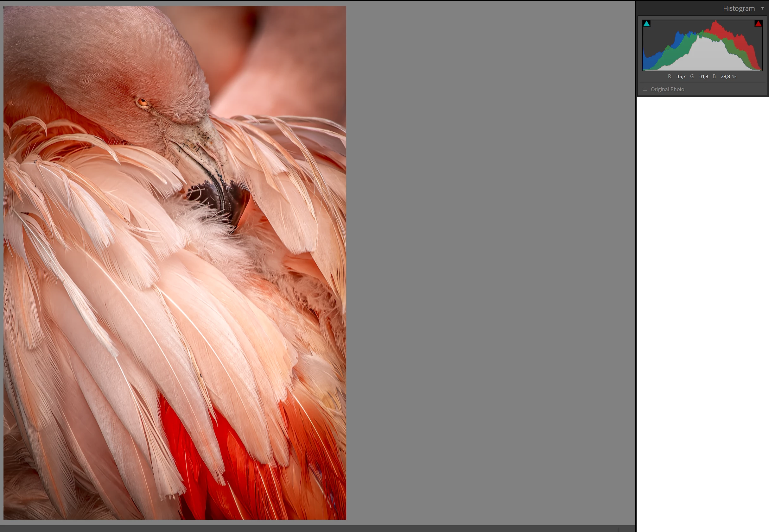This screenshot has height=532, width=769.
Task: Click the B value 28,8 readout
Action: point(725,77)
